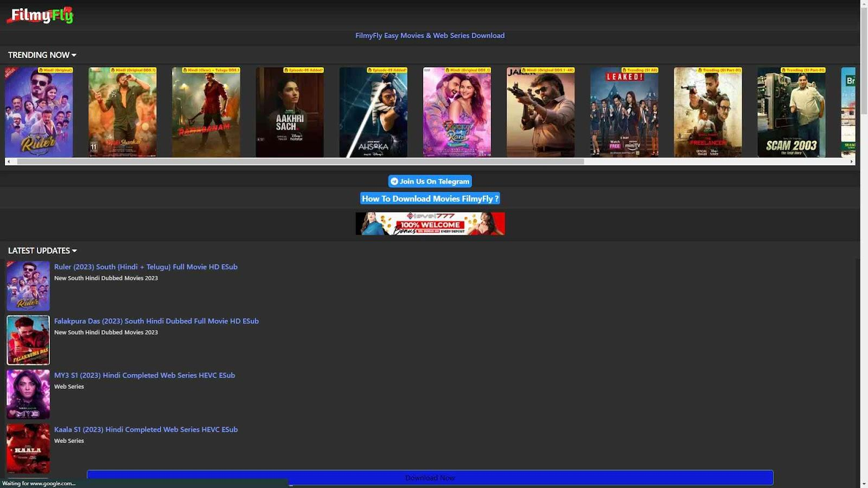Viewport: 868px width, 488px height.
Task: Click 'Web Series' label under Kaala S1
Action: pyautogui.click(x=69, y=441)
